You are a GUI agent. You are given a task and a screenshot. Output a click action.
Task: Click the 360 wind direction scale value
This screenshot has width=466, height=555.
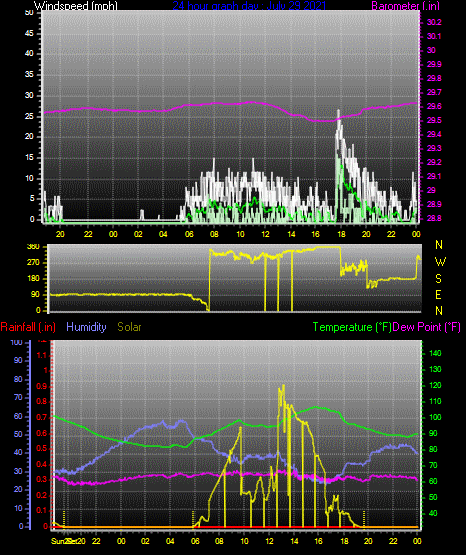pos(33,247)
